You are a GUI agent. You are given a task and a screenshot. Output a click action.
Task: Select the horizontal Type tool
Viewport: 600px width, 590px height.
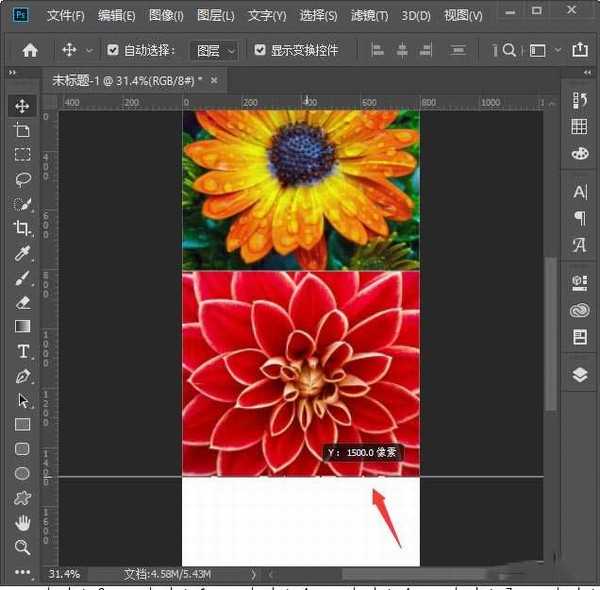pos(22,351)
